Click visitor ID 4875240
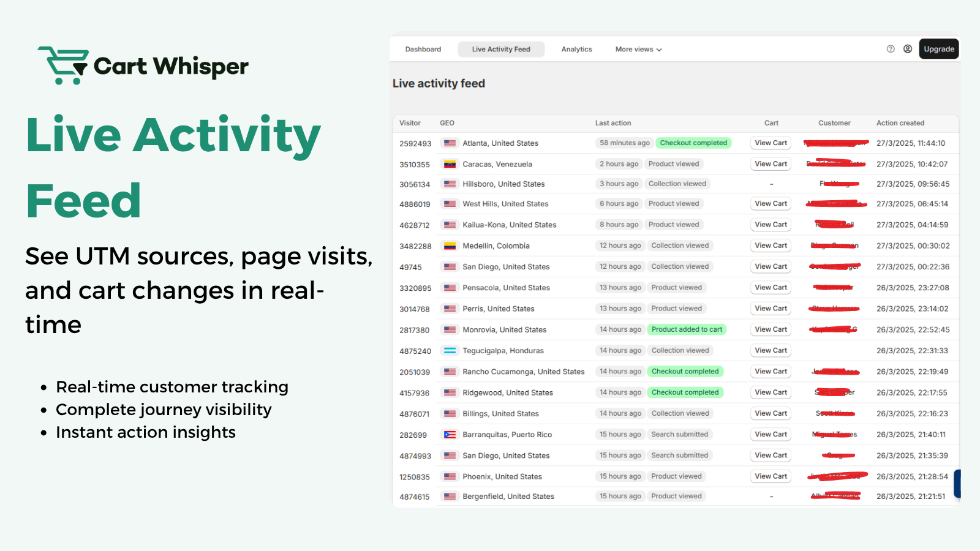Image resolution: width=980 pixels, height=551 pixels. pos(415,351)
